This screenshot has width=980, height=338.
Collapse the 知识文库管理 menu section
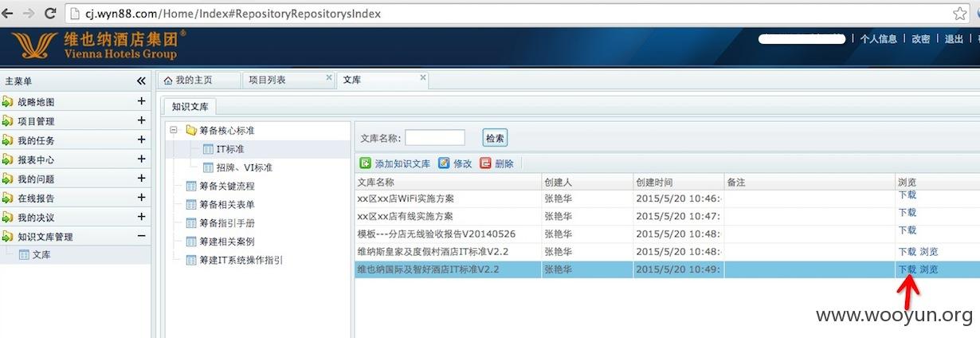click(141, 236)
